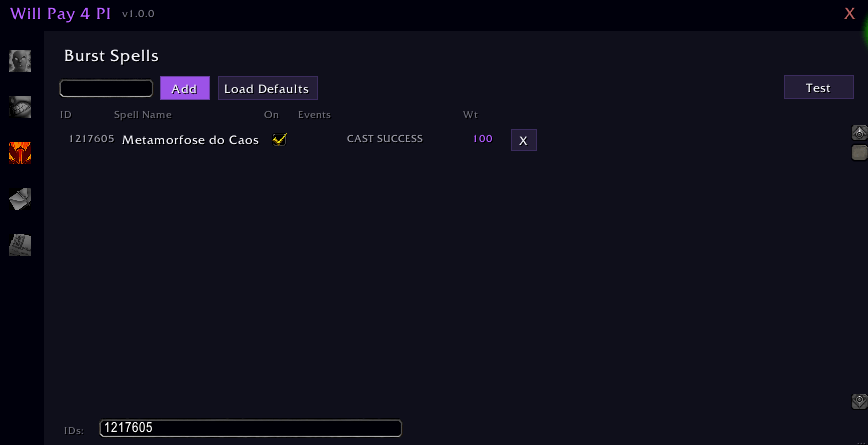Click the scroll down arrow icon
This screenshot has height=445, width=868.
coord(859,401)
